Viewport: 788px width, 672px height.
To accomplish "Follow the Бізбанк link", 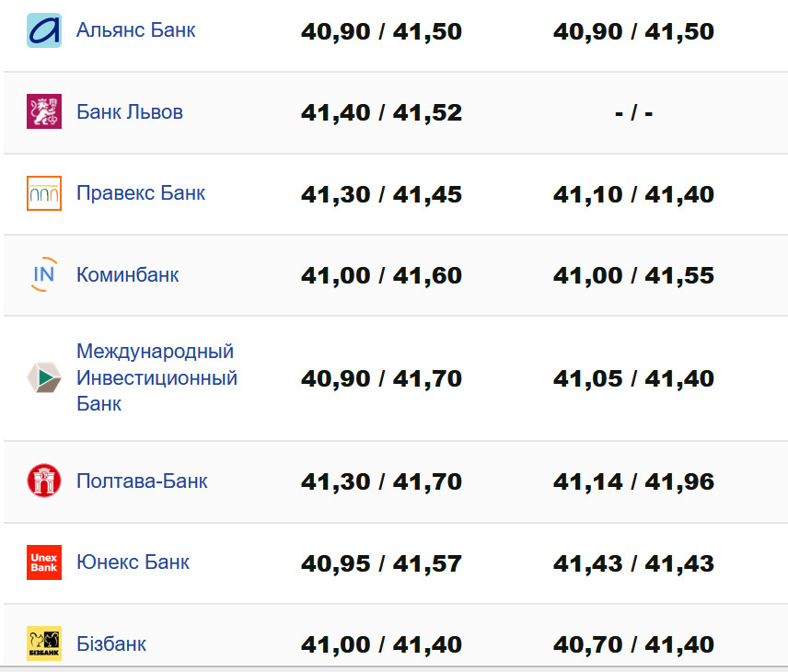I will click(110, 643).
